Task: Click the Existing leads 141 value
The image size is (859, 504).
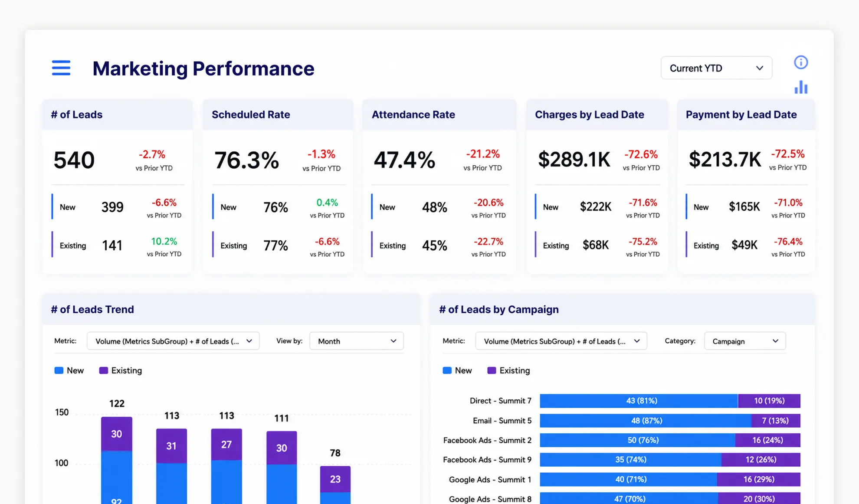Action: tap(112, 245)
